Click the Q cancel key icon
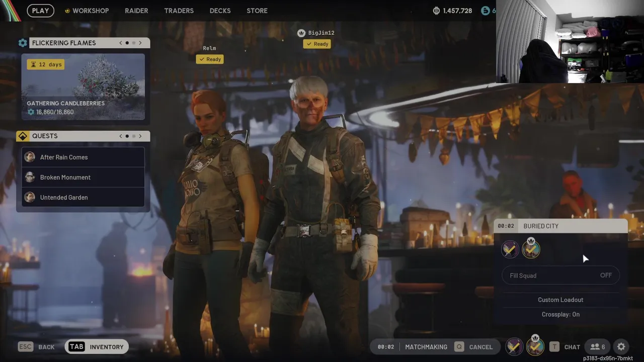Image resolution: width=644 pixels, height=362 pixels. [459, 347]
